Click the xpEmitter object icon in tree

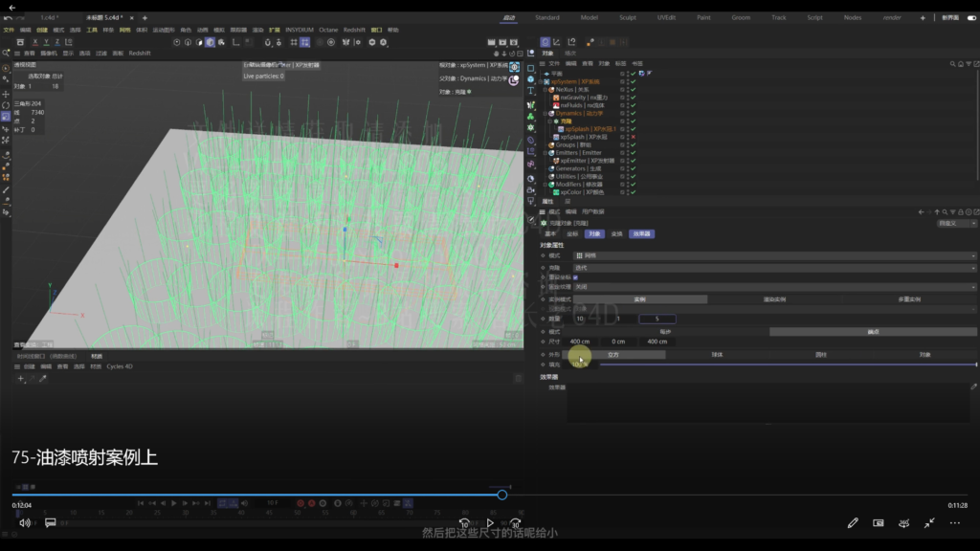pyautogui.click(x=556, y=161)
